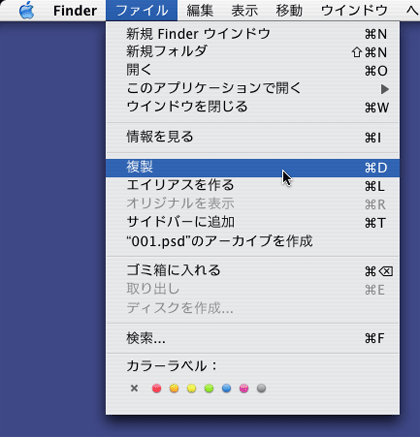Viewport: 420px width, 437px height.
Task: Select ゴミ箱に入れる menu item
Action: [x=253, y=271]
